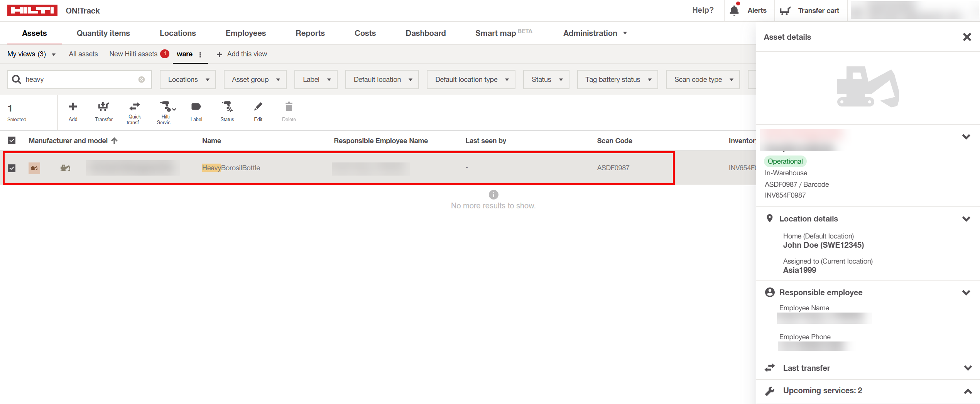
Task: Open the Transfer cart
Action: pyautogui.click(x=786, y=10)
